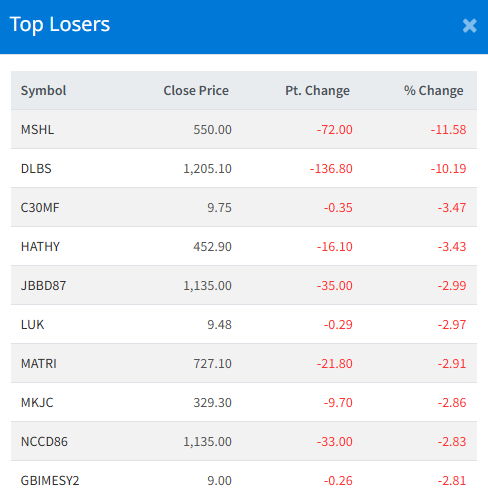The height and width of the screenshot is (495, 488).
Task: Select the NCCD86 symbol
Action: [44, 442]
